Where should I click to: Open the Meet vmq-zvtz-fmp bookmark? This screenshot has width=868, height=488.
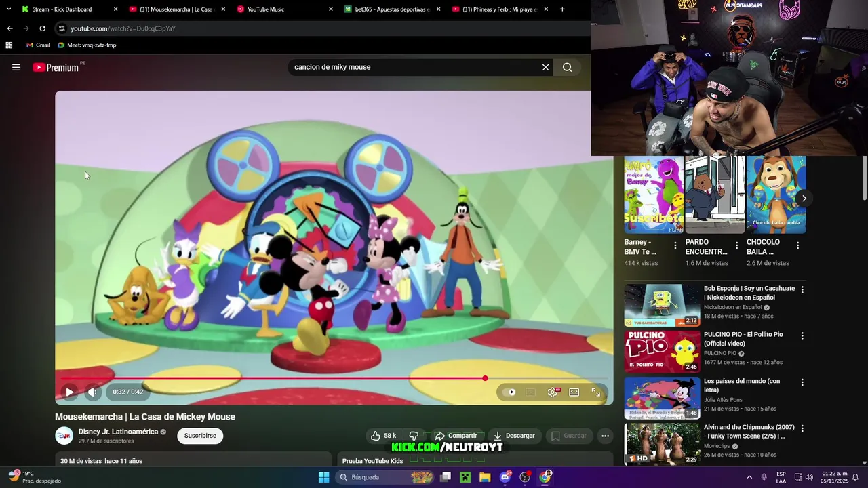tap(87, 45)
